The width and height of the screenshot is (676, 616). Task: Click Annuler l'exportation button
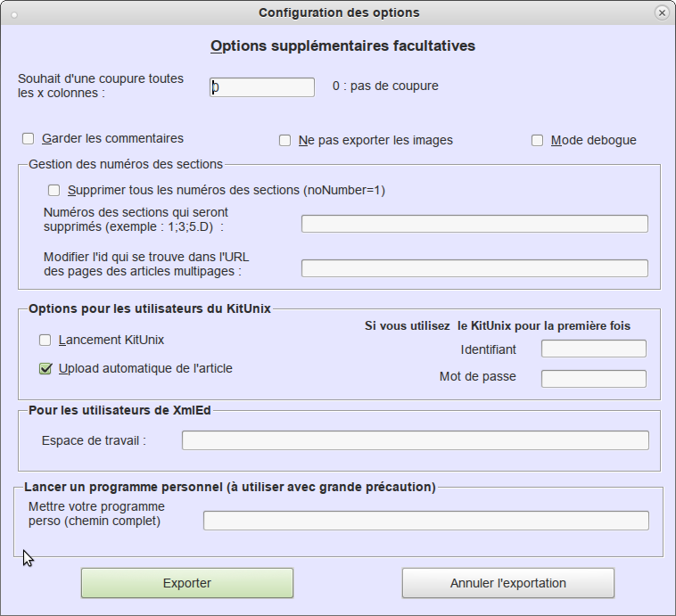(507, 583)
